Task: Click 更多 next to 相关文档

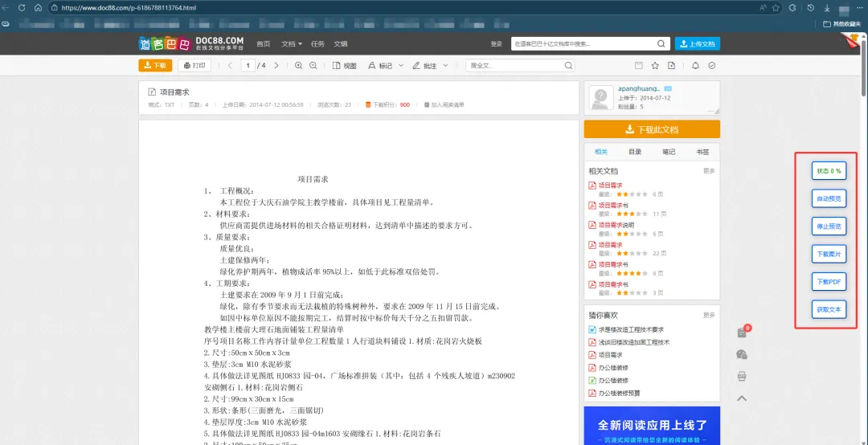Action: [709, 171]
